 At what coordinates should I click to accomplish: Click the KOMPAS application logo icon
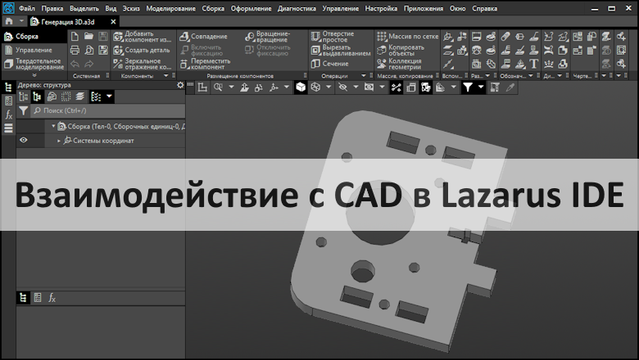point(9,8)
